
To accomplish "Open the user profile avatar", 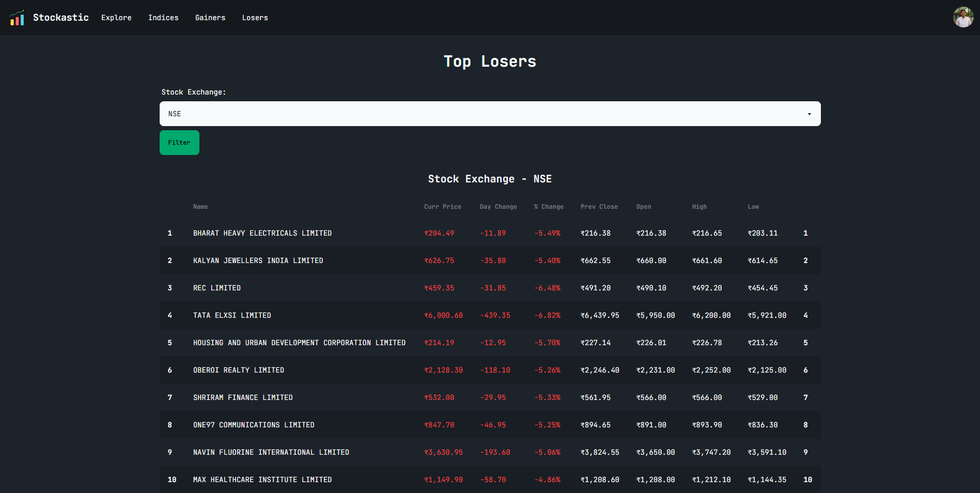I will pos(963,17).
